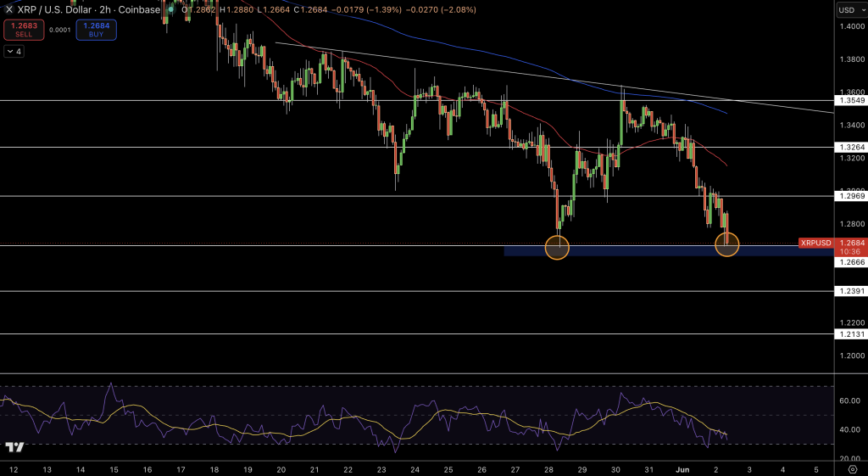Expand the collapsed indicators legend showing 4
This screenshot has height=476, width=868.
(14, 52)
